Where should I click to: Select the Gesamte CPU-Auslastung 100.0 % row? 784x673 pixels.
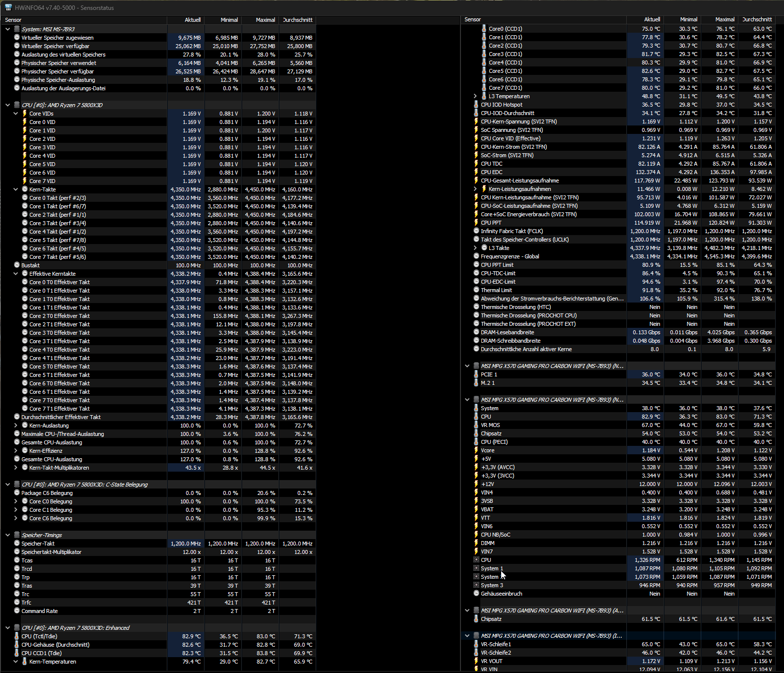pyautogui.click(x=159, y=442)
